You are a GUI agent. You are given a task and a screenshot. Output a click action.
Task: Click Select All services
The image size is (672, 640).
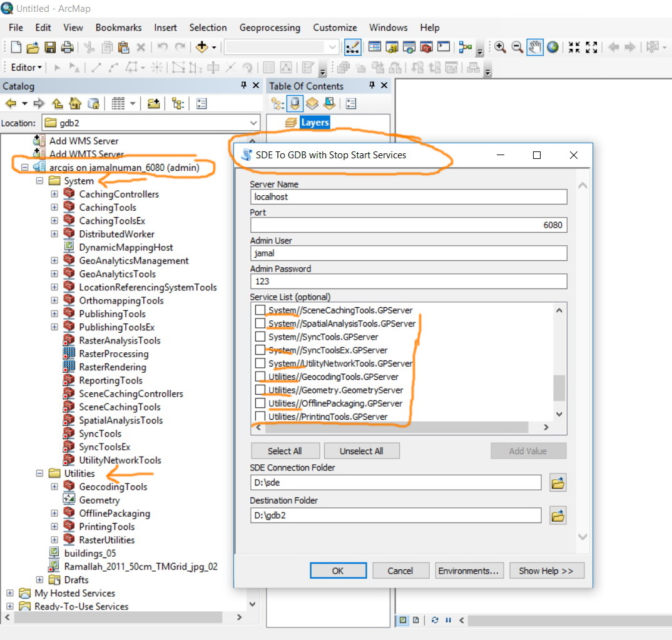pos(285,450)
